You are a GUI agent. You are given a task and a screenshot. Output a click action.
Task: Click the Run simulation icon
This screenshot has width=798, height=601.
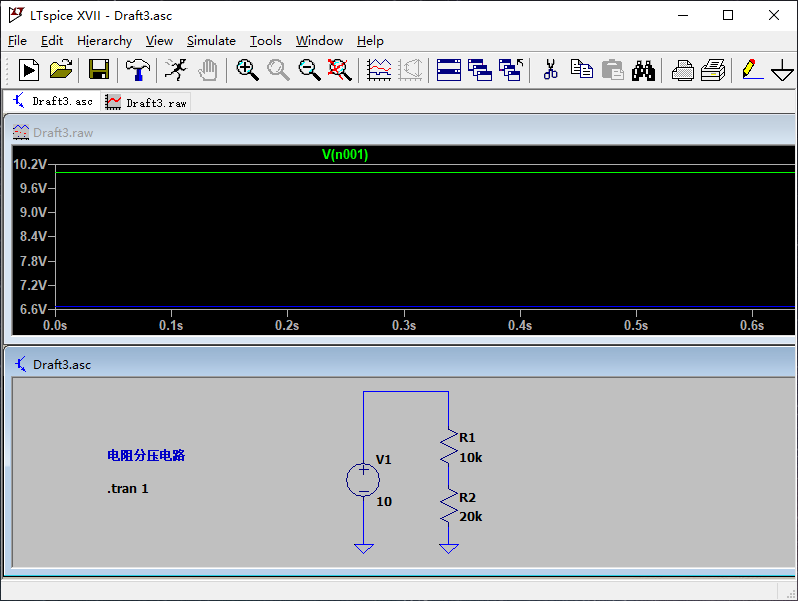tap(28, 70)
